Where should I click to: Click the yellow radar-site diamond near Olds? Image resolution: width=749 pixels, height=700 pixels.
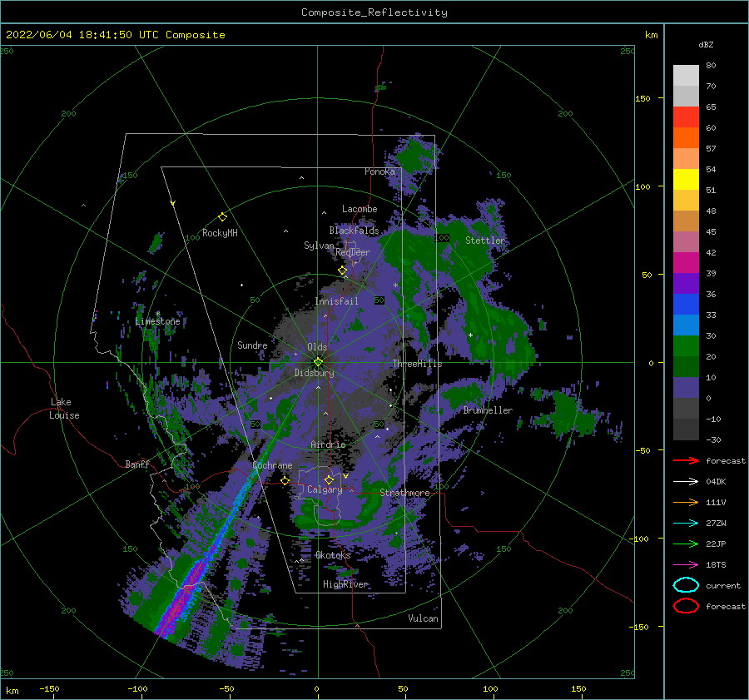click(x=318, y=362)
